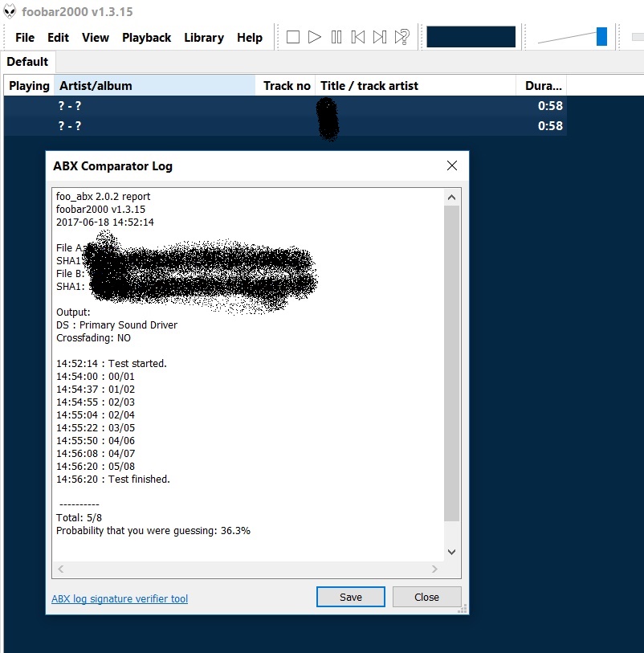Open the View menu
This screenshot has height=653, width=644.
click(x=96, y=38)
